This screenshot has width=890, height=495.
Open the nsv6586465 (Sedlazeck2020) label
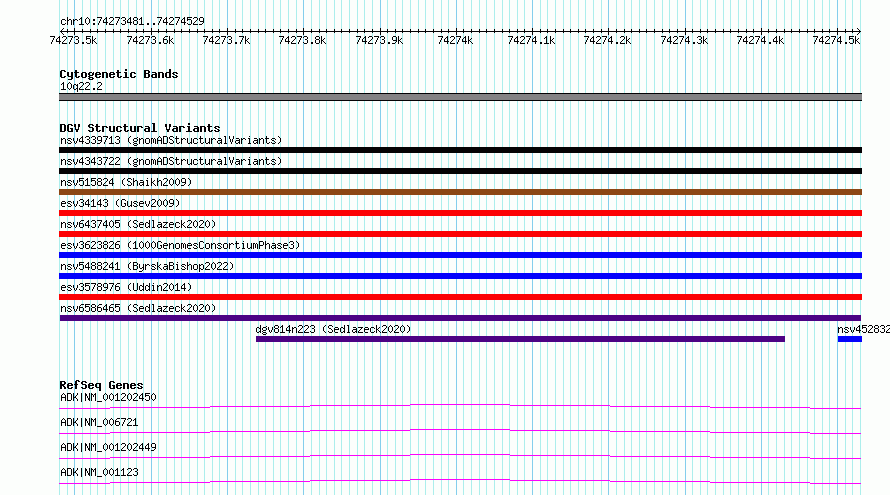[138, 308]
